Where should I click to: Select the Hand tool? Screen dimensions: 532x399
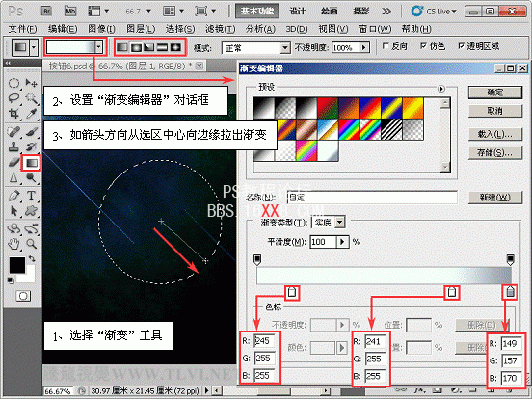click(x=13, y=244)
